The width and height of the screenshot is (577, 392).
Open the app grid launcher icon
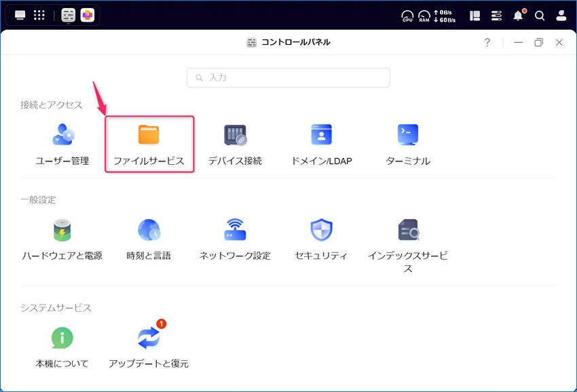[x=39, y=15]
